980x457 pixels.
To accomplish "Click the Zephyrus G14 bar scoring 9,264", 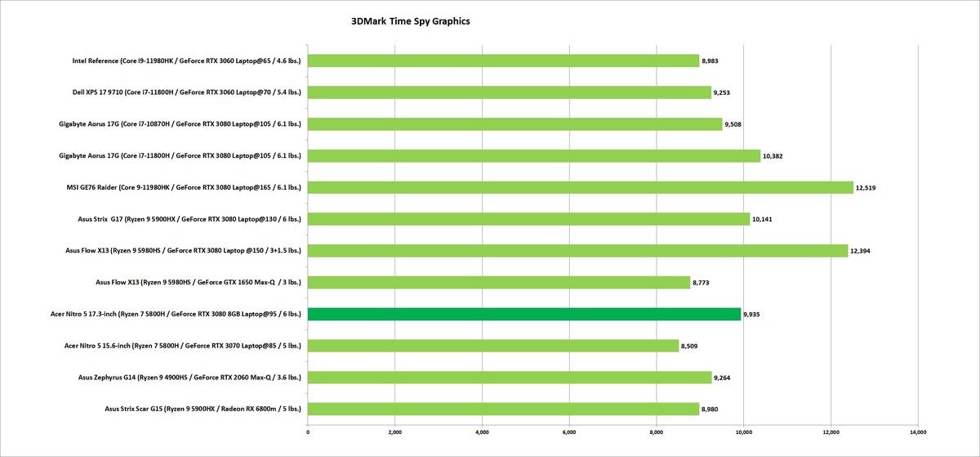I will (510, 378).
